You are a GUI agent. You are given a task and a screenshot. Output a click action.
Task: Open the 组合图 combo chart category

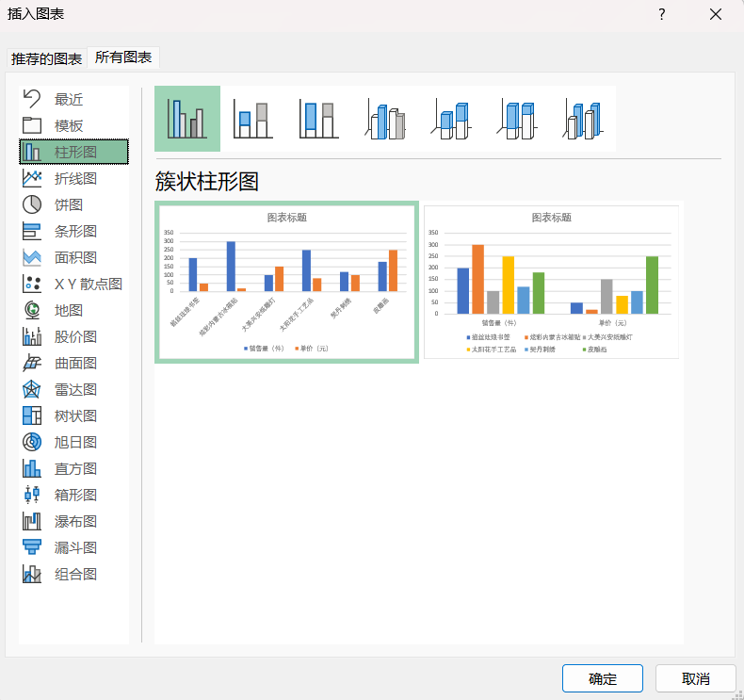[74, 574]
